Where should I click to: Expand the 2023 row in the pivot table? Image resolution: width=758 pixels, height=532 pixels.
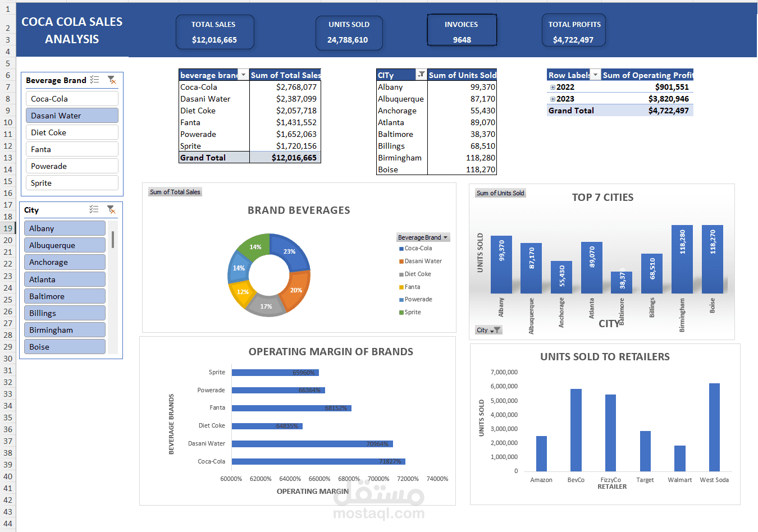(552, 99)
